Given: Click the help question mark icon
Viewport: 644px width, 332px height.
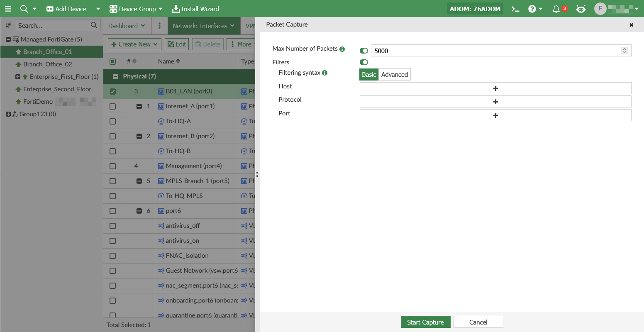Looking at the screenshot, I should coord(532,9).
